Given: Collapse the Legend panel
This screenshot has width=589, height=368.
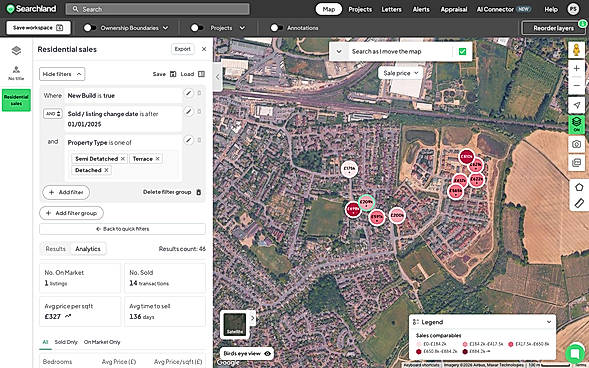Looking at the screenshot, I should click(x=549, y=322).
